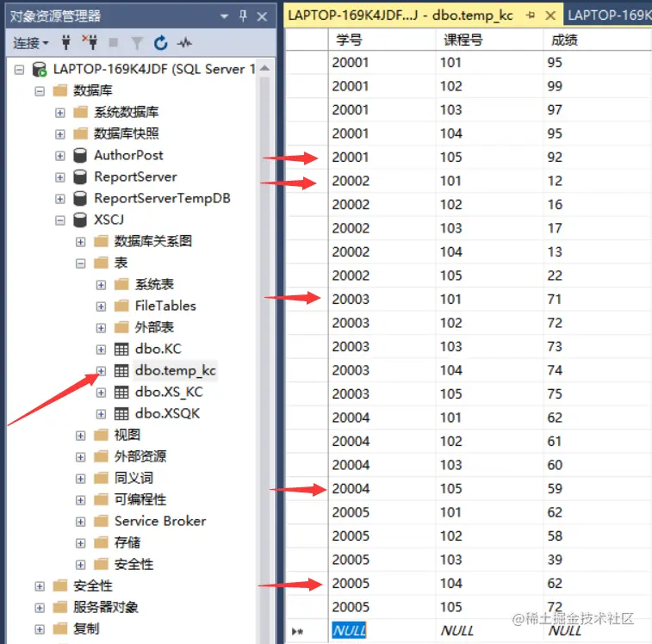Expand the dbo.temp_kc table node
The height and width of the screenshot is (644, 652).
point(101,371)
